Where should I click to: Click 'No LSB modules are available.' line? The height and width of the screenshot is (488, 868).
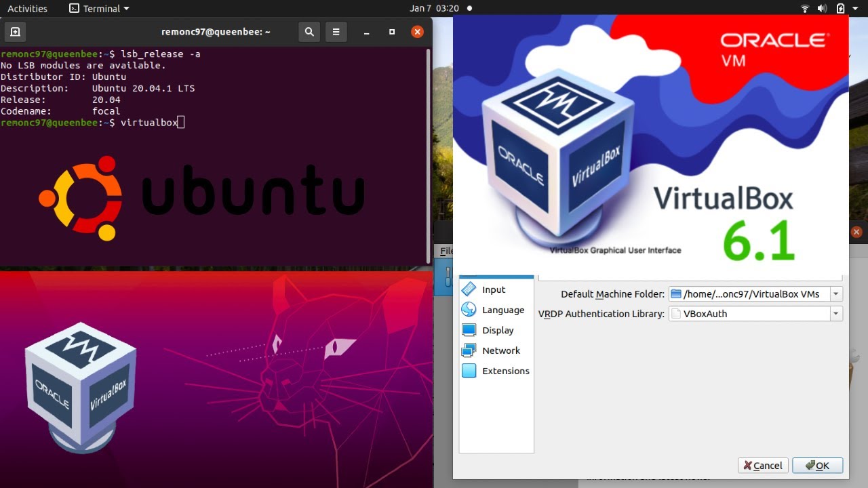point(83,65)
